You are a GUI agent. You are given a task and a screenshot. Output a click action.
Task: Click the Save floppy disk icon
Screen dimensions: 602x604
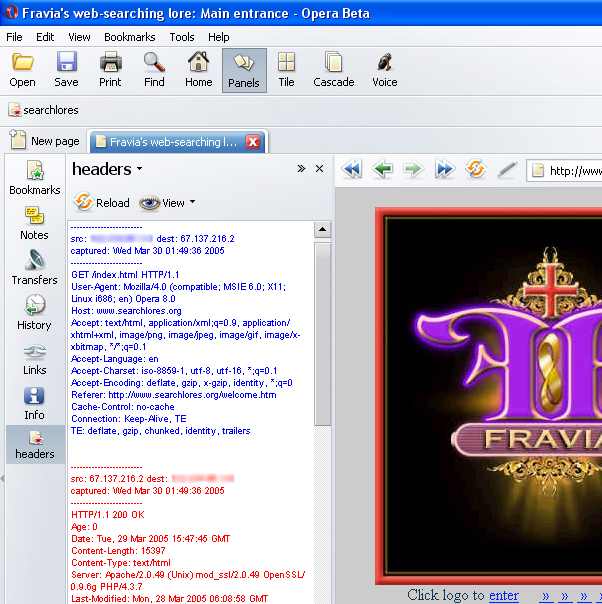(x=66, y=70)
